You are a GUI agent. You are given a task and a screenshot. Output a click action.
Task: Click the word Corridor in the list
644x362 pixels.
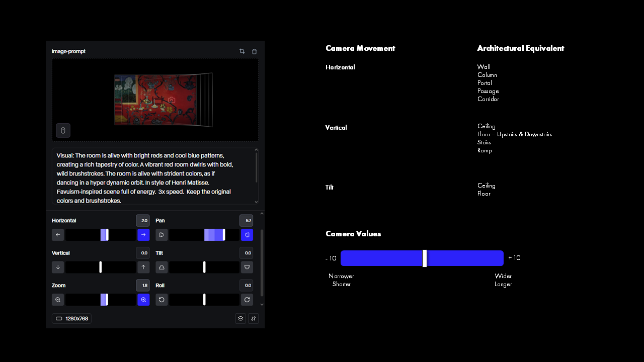click(488, 99)
